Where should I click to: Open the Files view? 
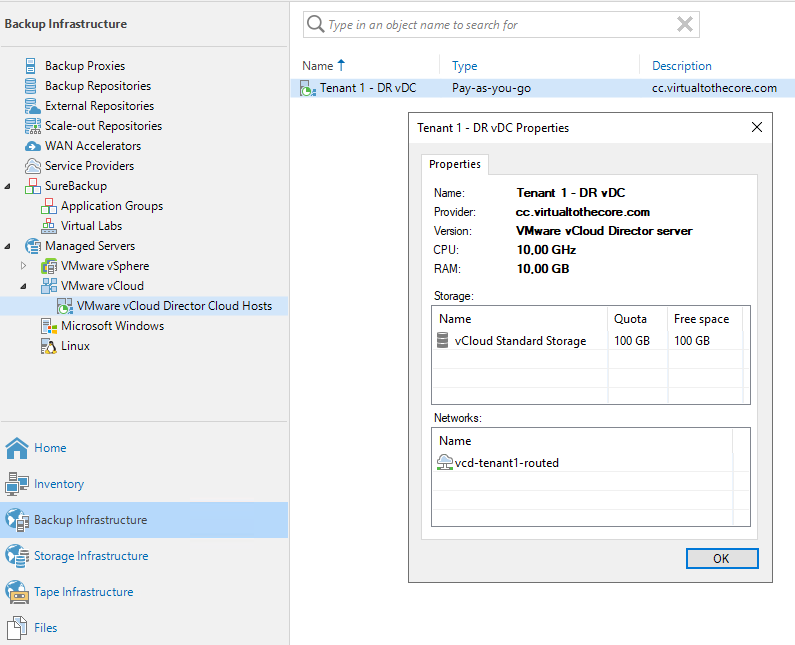[x=46, y=628]
